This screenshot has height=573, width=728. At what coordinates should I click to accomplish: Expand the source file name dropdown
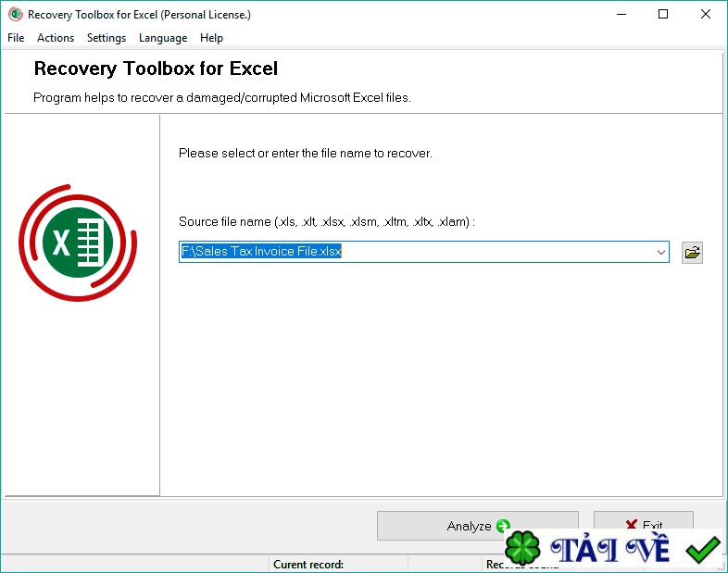tap(660, 252)
